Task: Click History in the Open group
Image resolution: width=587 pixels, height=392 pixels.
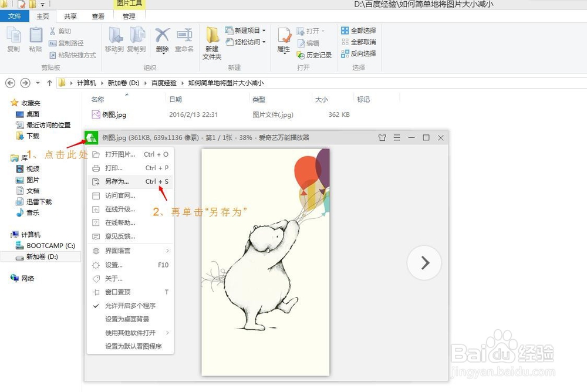Action: [x=314, y=55]
